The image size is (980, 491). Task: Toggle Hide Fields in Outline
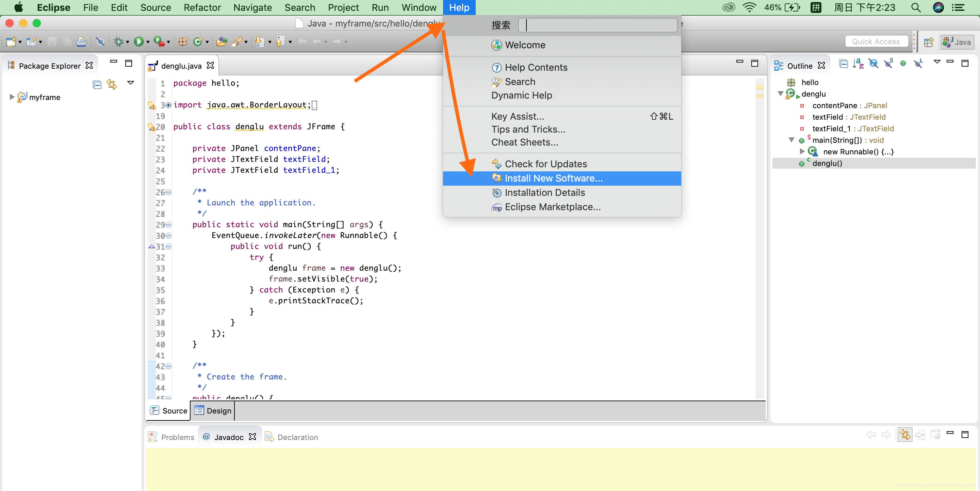[x=873, y=64]
